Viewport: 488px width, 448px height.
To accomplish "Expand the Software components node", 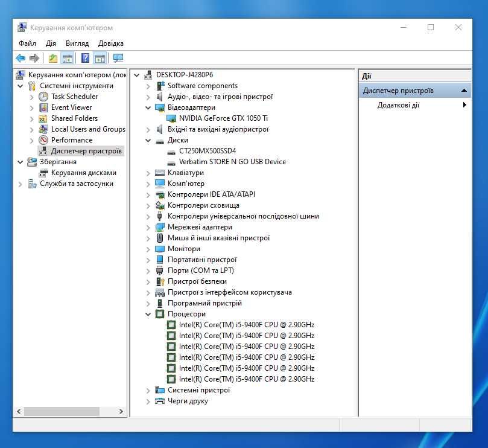I will (x=148, y=86).
